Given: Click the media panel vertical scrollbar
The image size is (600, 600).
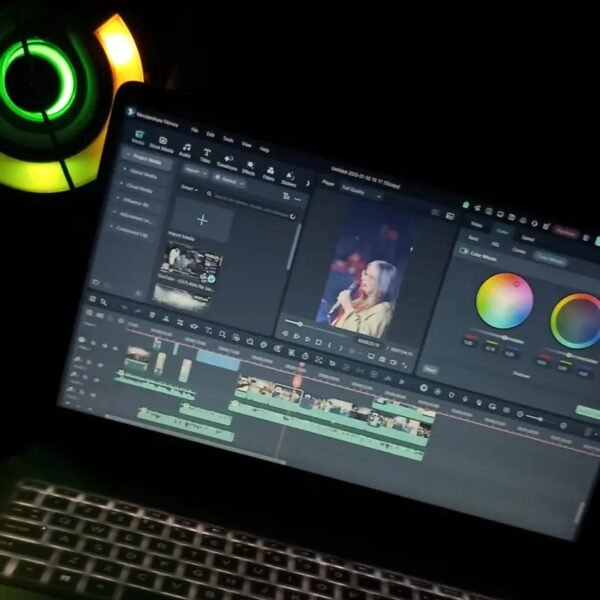Looking at the screenshot, I should [x=294, y=247].
